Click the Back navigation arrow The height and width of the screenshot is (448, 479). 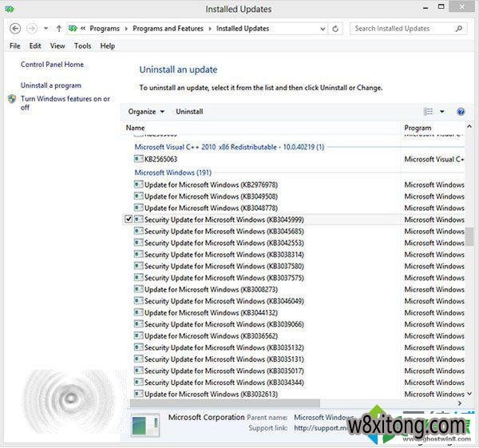15,29
